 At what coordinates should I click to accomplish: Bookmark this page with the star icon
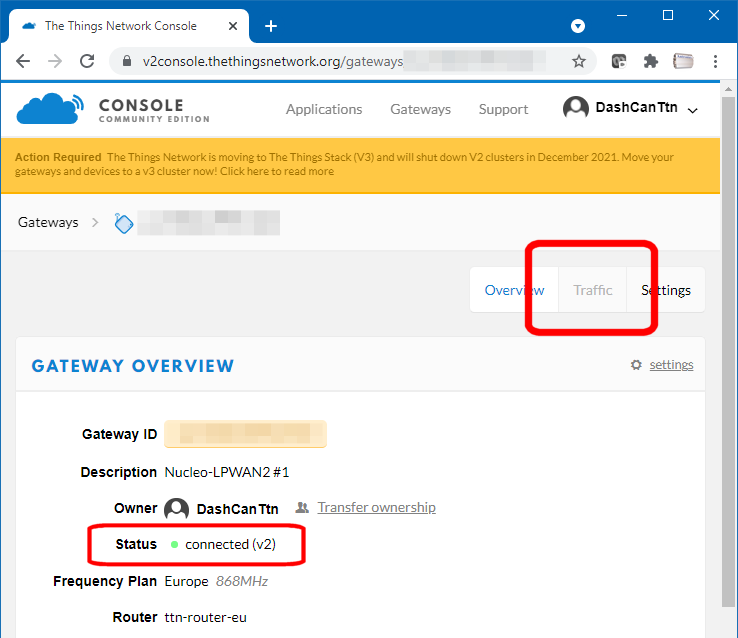point(578,61)
